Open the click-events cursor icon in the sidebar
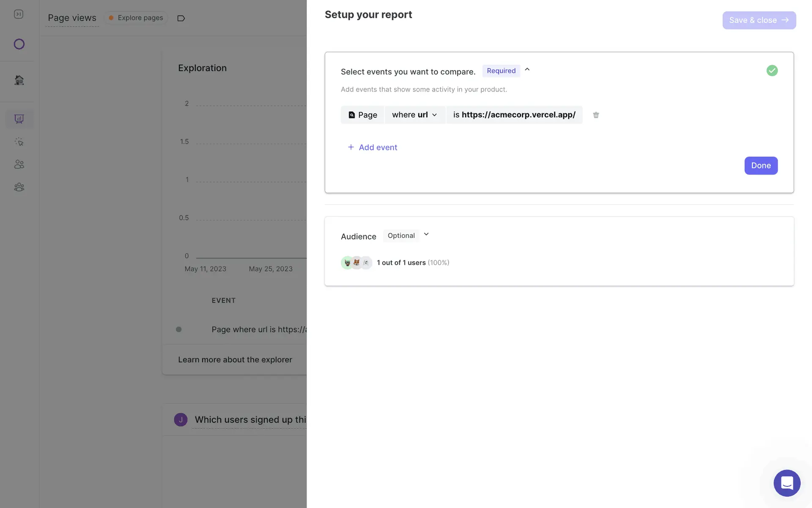This screenshot has height=508, width=812. 19,142
